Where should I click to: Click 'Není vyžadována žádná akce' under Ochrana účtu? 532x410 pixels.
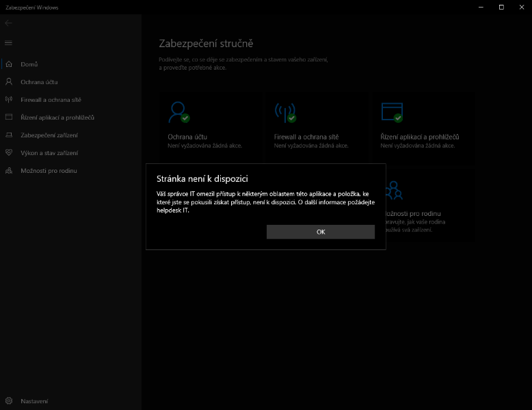click(x=205, y=146)
